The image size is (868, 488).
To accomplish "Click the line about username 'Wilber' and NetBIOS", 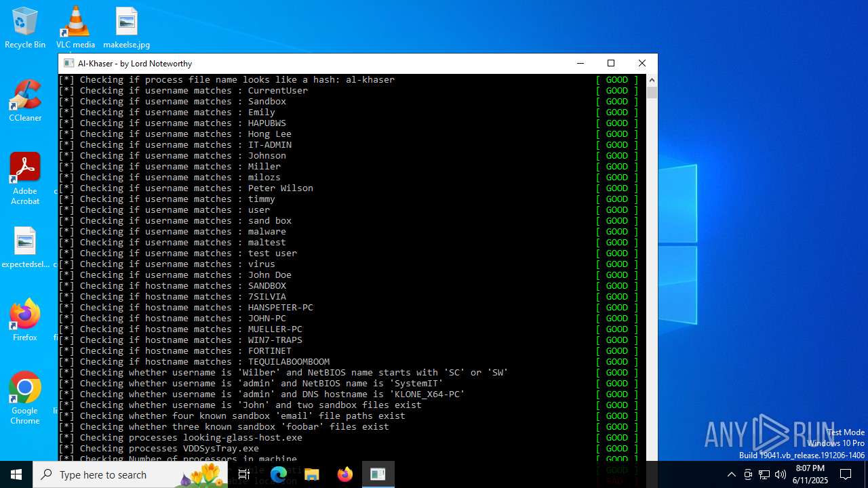I will pyautogui.click(x=283, y=373).
